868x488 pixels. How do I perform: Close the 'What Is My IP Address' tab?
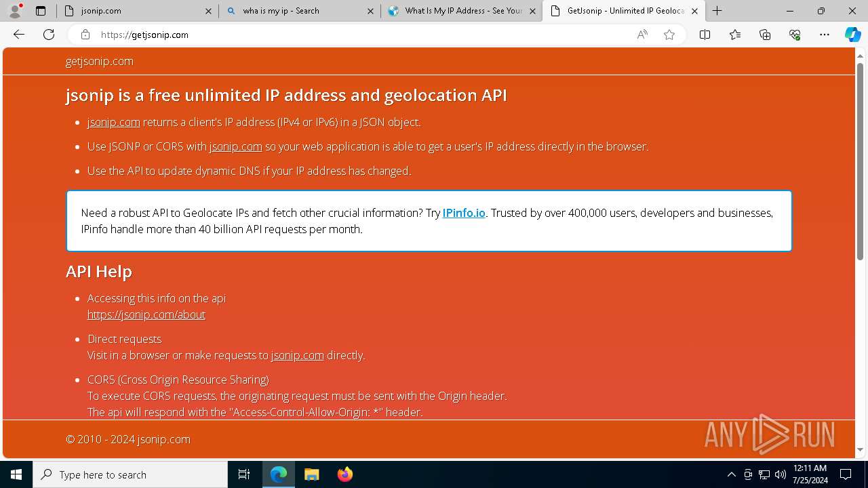point(532,11)
